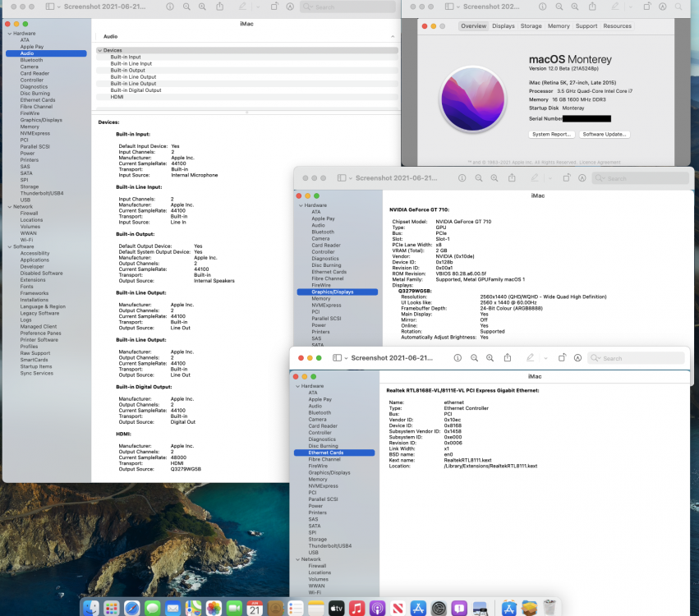The height and width of the screenshot is (616, 699).
Task: Focus Search field in the NVIDIA graphics Preview window
Action: coord(641,178)
